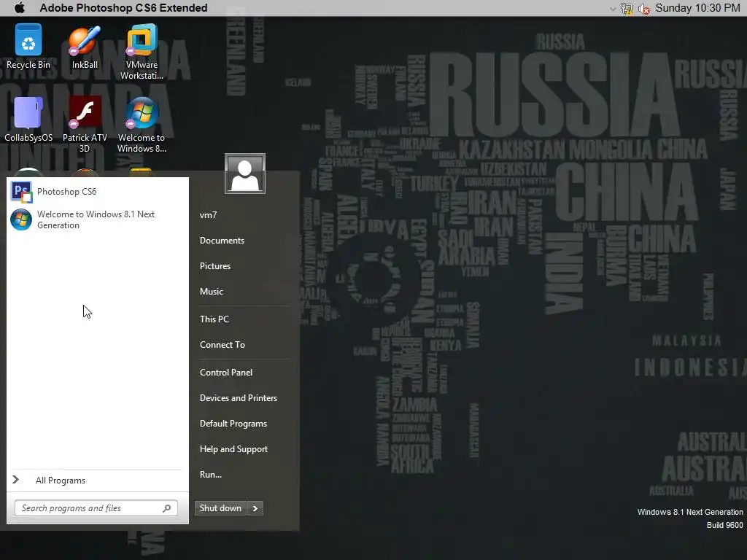Screen dimensions: 747x560
Task: Open the Recycle Bin desktop icon
Action: [28, 46]
